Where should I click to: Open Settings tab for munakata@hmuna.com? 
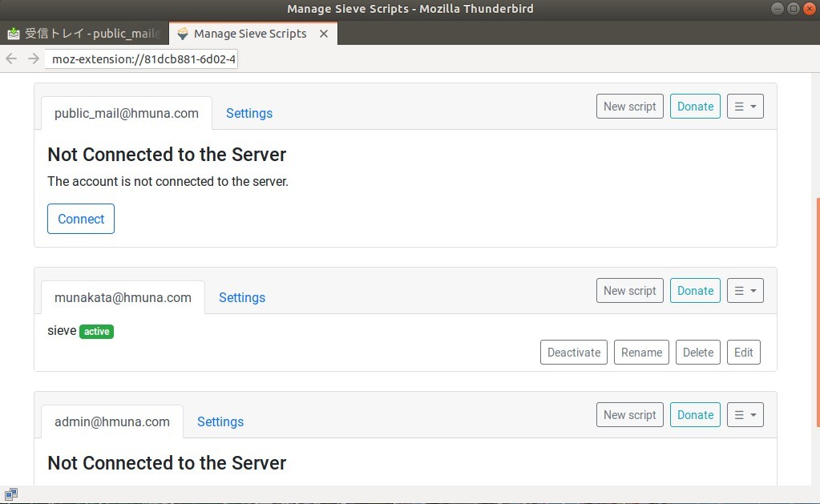241,297
